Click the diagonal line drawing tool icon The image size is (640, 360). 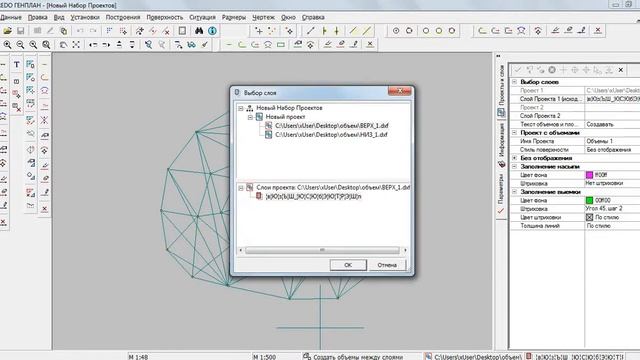tap(311, 31)
